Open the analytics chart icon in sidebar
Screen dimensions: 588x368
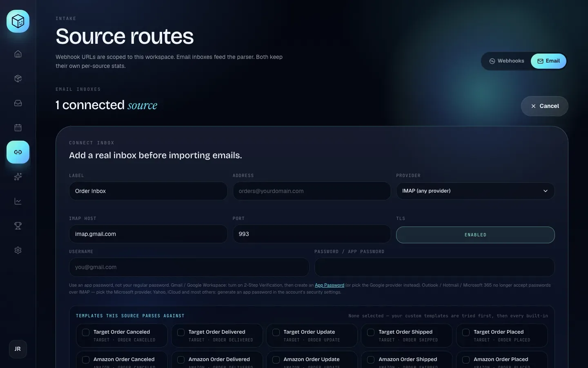click(x=18, y=201)
